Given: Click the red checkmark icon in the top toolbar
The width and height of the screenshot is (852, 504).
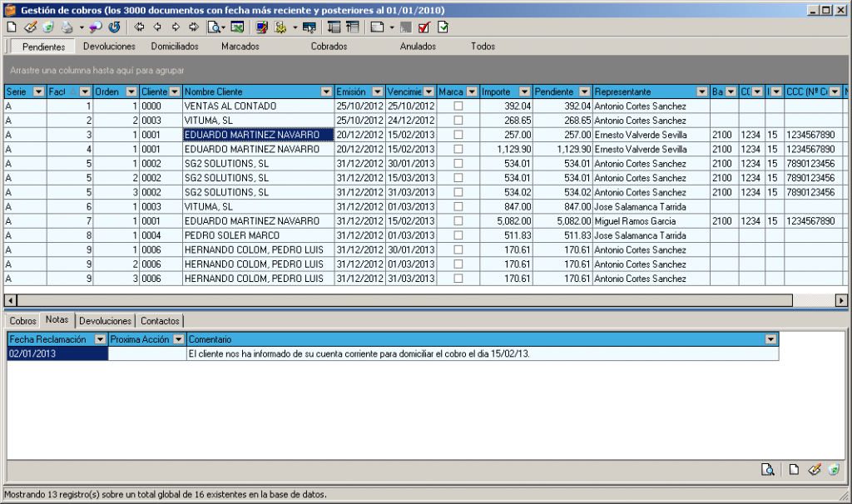Looking at the screenshot, I should (424, 27).
